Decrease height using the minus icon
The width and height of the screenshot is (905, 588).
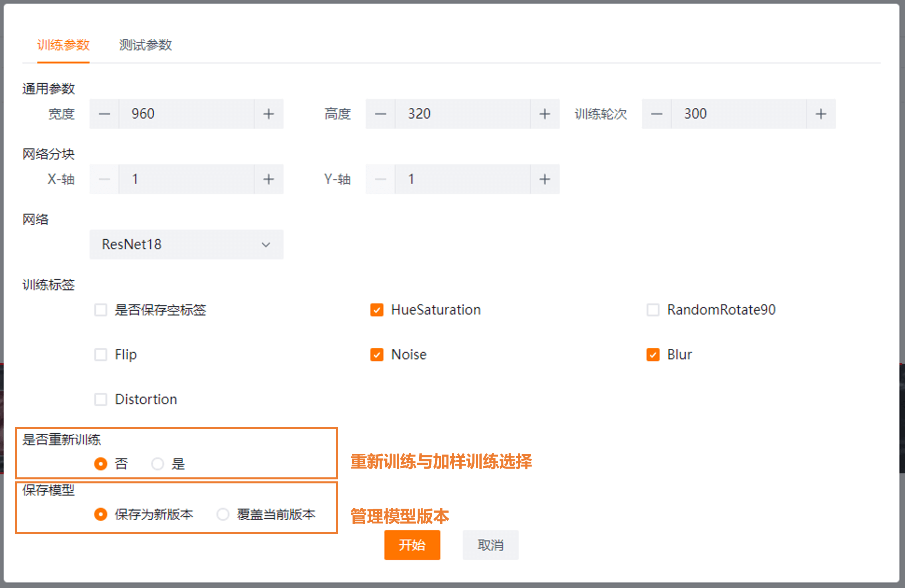tap(380, 114)
